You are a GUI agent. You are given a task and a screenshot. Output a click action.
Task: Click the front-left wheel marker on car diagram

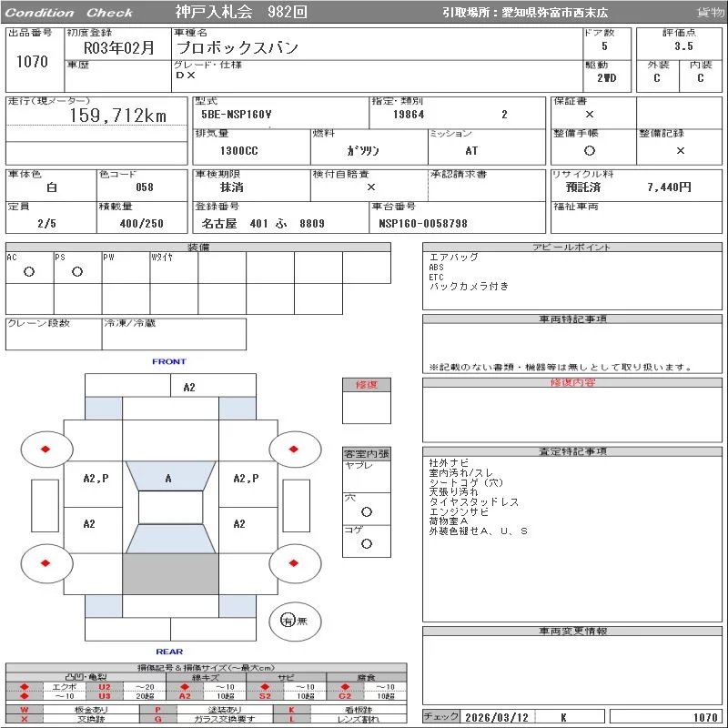point(45,449)
